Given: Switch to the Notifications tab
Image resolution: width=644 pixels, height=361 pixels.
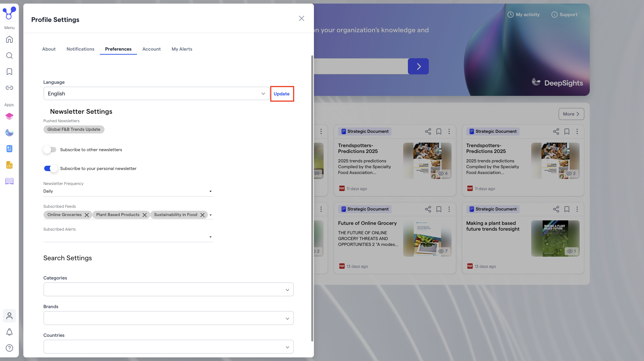Looking at the screenshot, I should pos(80,49).
